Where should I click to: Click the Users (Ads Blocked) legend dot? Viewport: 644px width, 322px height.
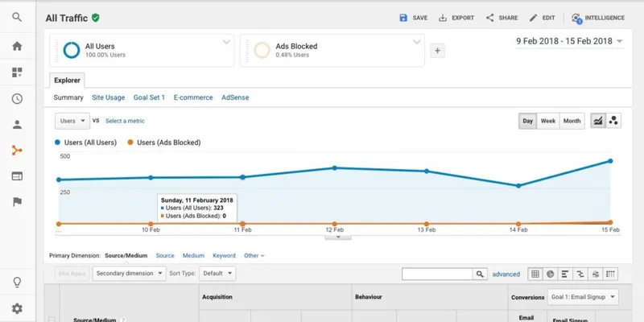130,142
